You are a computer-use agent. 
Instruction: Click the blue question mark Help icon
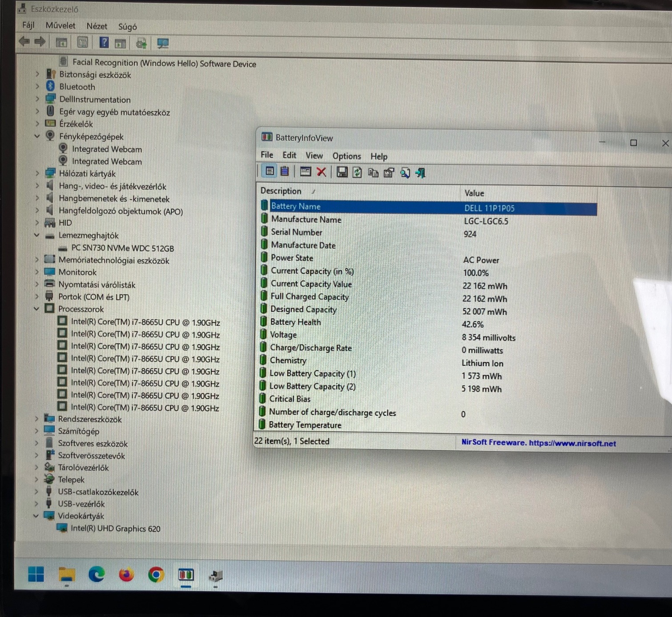[x=104, y=43]
